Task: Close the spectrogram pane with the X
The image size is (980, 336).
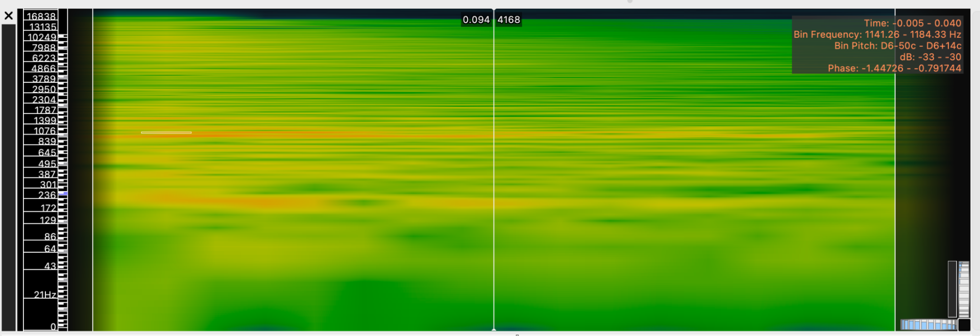Action: (x=8, y=16)
